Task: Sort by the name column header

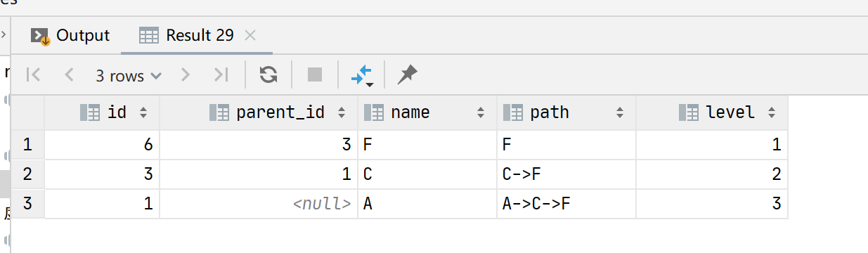Action: tap(427, 112)
